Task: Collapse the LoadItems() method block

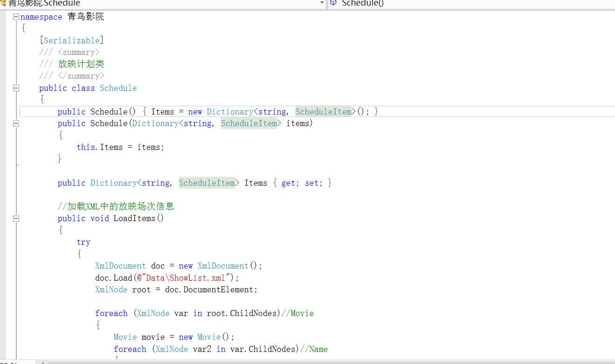Action: click(16, 218)
